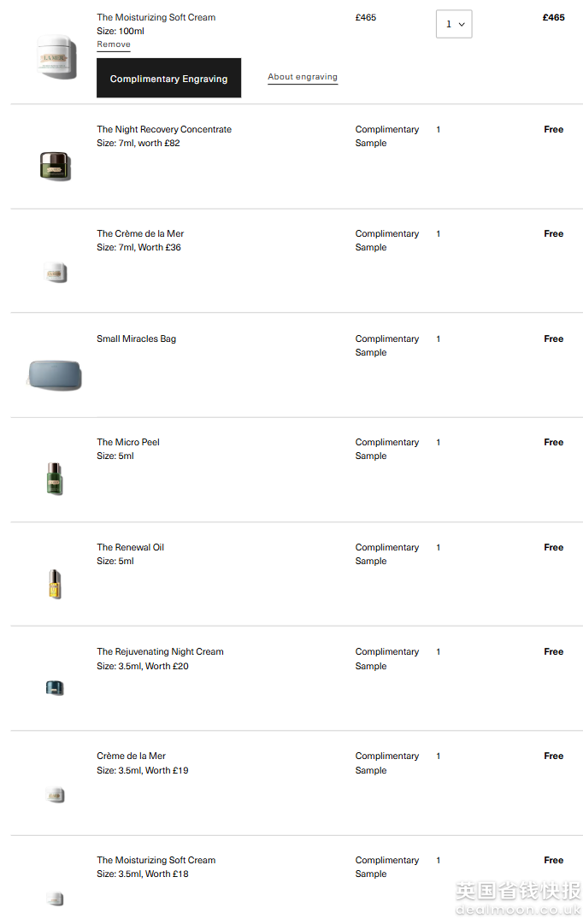
Task: Click the Small Miracles Bag image
Action: click(55, 374)
